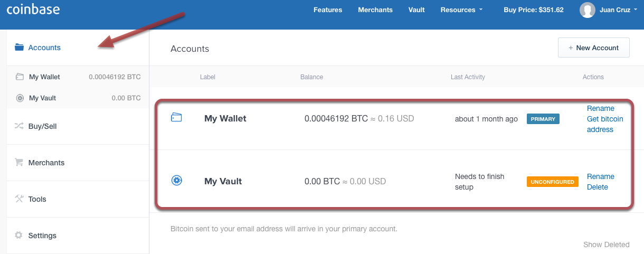Click the wallet icon in My Wallet table row
The width and height of the screenshot is (644, 254).
coord(176,118)
